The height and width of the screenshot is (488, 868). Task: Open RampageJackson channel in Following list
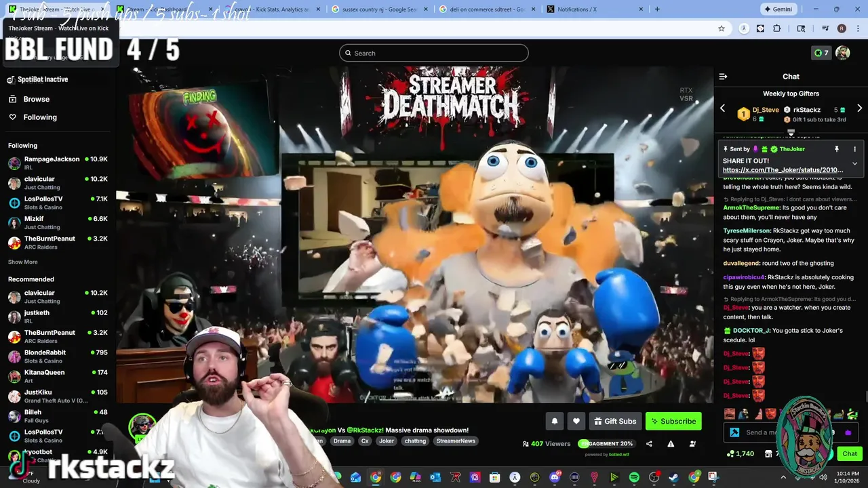coord(58,163)
